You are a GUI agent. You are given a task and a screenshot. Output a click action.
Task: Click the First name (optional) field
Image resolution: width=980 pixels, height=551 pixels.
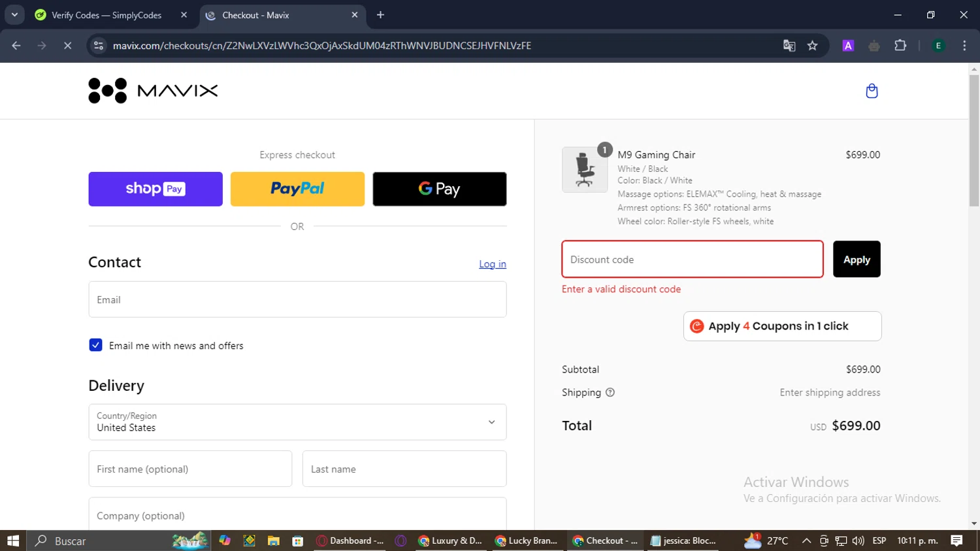click(x=190, y=469)
